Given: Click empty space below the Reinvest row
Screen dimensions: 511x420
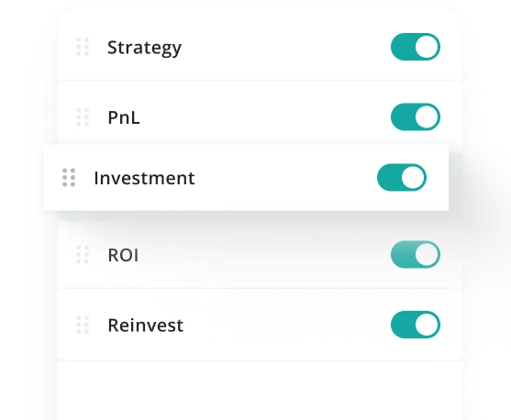Looking at the screenshot, I should [x=260, y=391].
